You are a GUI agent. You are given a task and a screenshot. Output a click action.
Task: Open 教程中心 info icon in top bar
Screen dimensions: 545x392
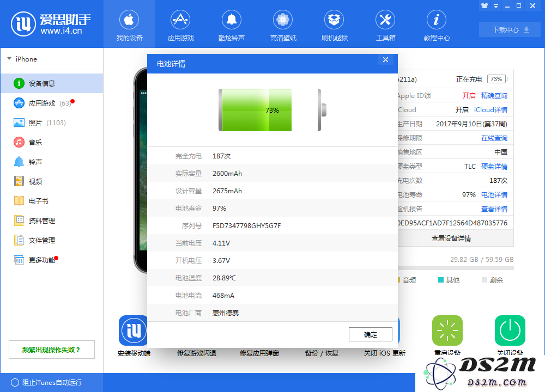(437, 20)
